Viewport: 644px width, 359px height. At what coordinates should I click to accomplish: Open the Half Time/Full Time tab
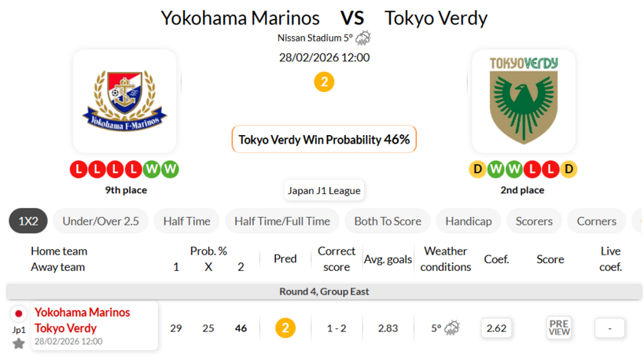(282, 221)
